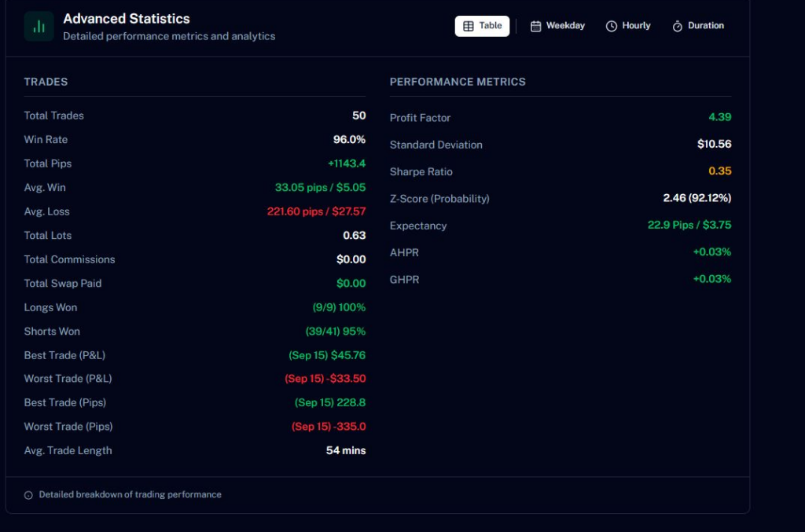Click the GHPR value +0.03%

click(x=712, y=279)
